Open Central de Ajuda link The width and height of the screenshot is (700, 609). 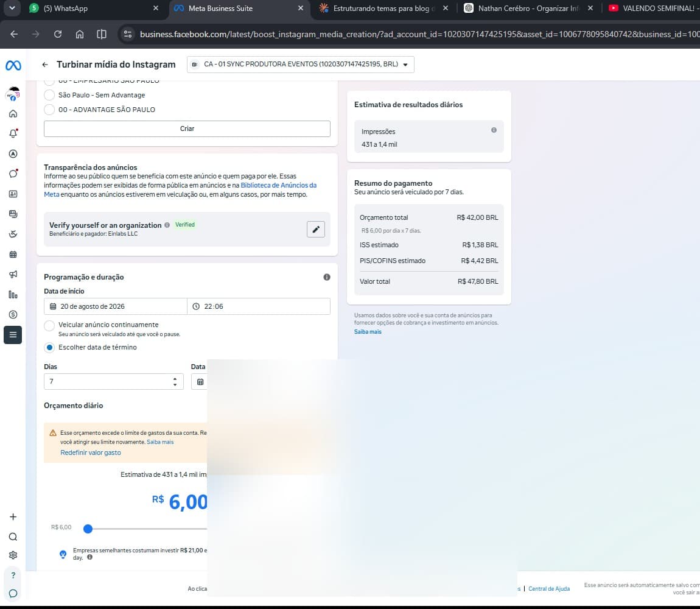pyautogui.click(x=549, y=589)
